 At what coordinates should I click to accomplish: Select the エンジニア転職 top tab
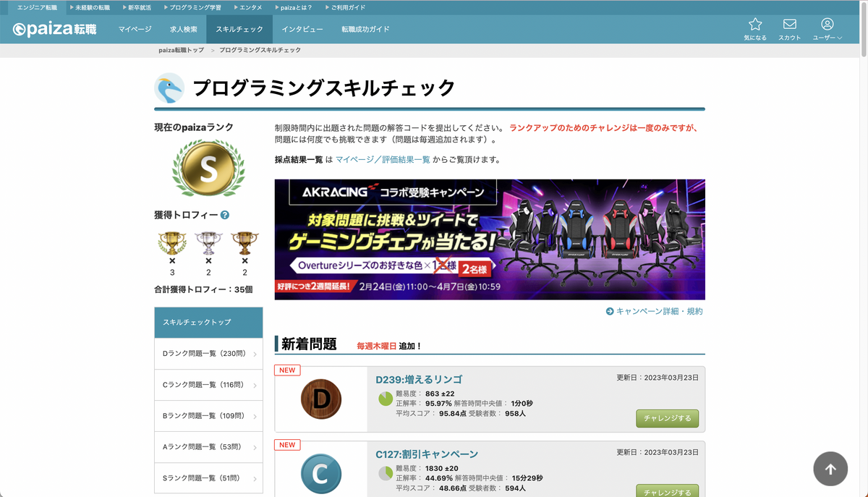[x=37, y=7]
